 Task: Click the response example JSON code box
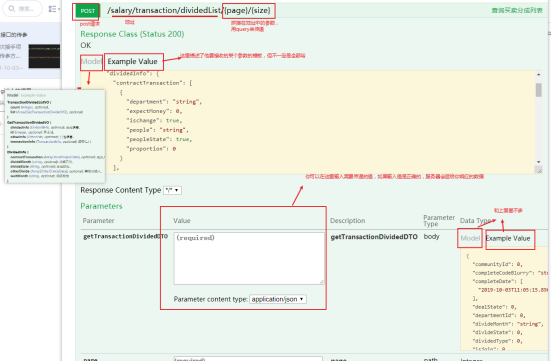click(x=307, y=122)
